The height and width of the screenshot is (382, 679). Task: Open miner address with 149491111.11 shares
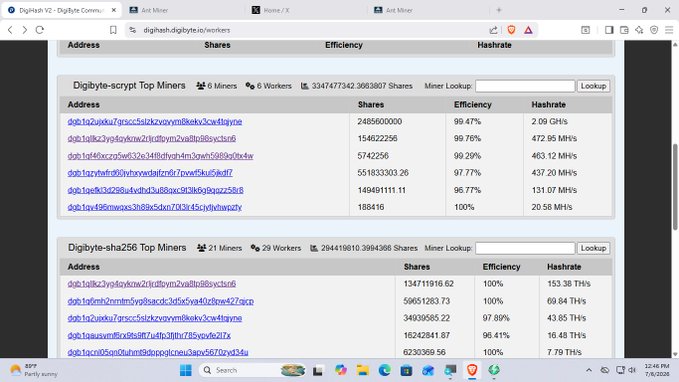tap(155, 190)
